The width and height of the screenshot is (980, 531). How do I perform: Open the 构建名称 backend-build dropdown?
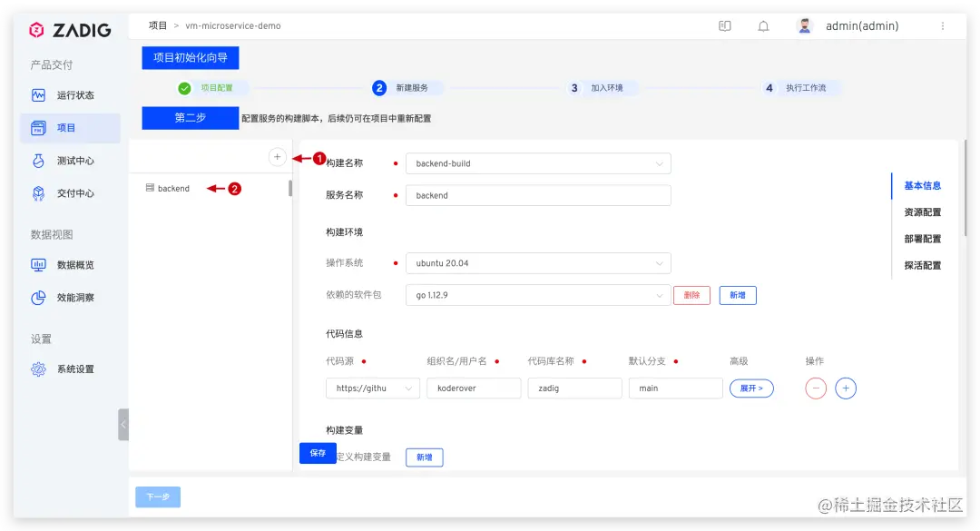(538, 163)
